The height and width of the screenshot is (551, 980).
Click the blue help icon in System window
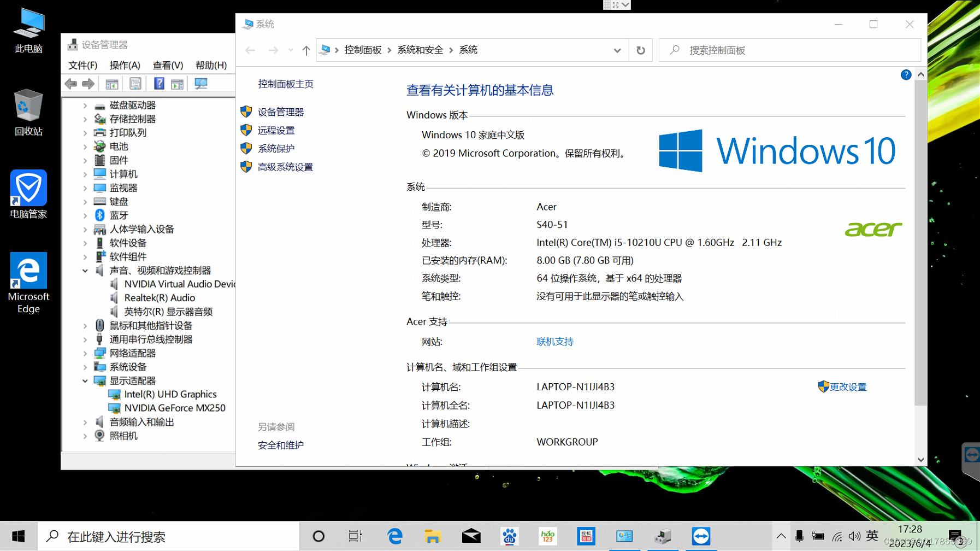[906, 75]
